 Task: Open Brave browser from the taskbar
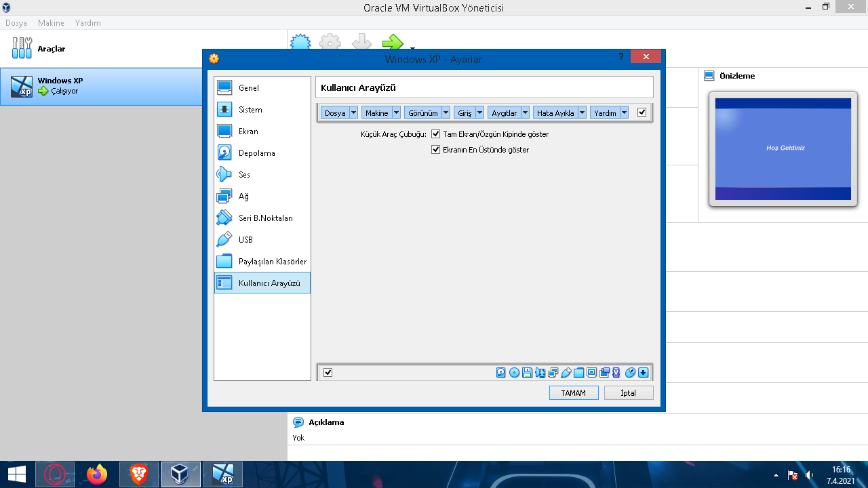139,474
